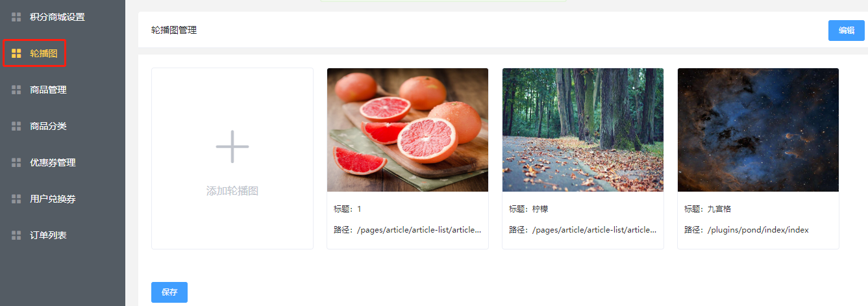Viewport: 868px width, 306px height.
Task: Click the grid icon beside 优惠券管理
Action: tap(16, 162)
